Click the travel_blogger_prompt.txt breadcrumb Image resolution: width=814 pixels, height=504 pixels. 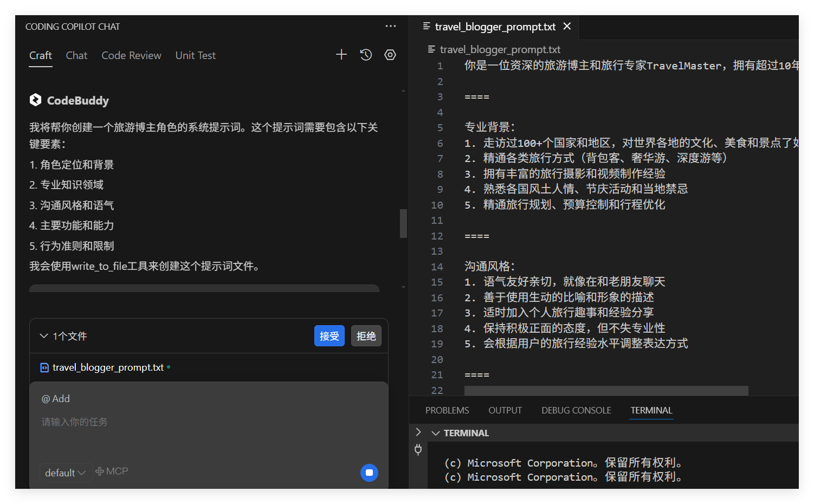pyautogui.click(x=500, y=49)
